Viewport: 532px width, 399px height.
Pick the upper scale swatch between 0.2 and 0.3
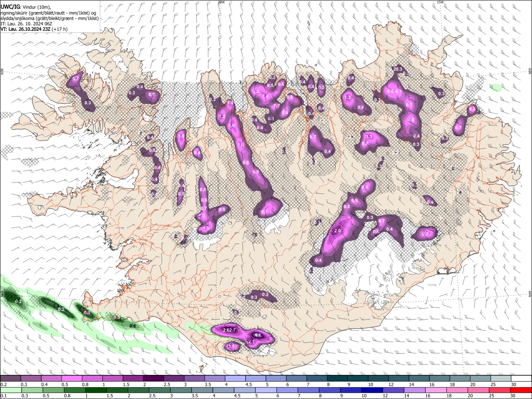point(10,379)
